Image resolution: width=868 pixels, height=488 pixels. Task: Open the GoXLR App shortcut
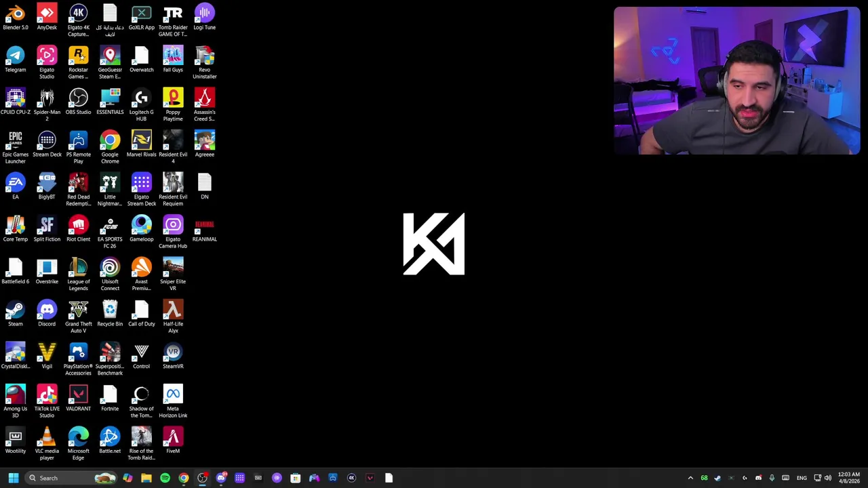click(141, 18)
